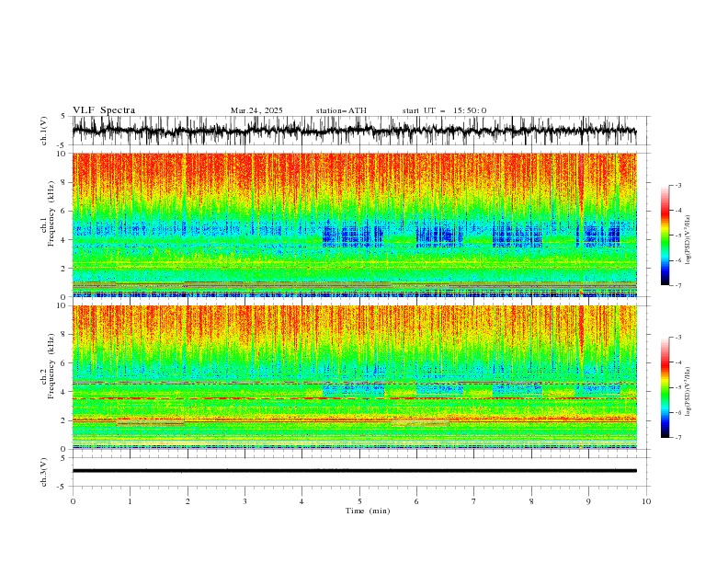Click the 'ch.1(V)' waveform axis label

44,131
